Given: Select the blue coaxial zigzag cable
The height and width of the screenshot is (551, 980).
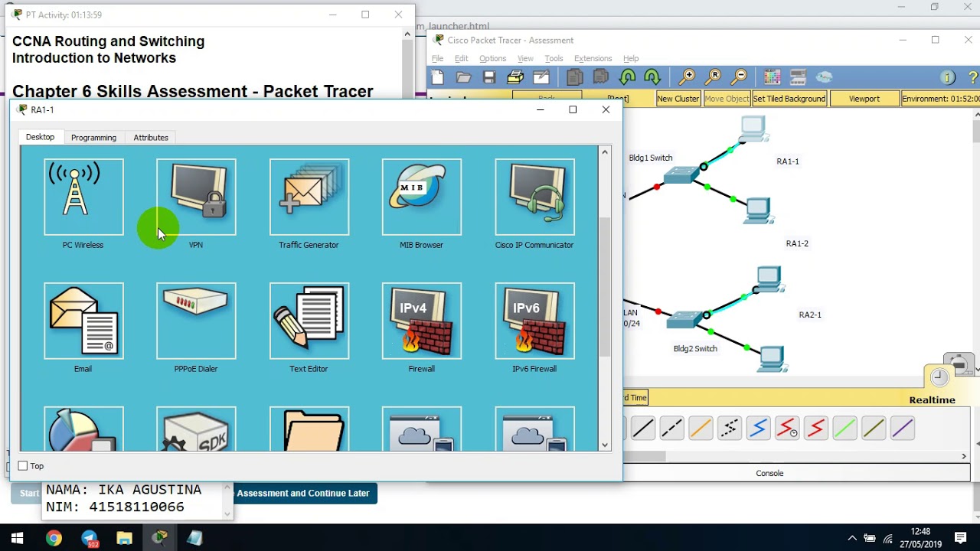Looking at the screenshot, I should [758, 429].
